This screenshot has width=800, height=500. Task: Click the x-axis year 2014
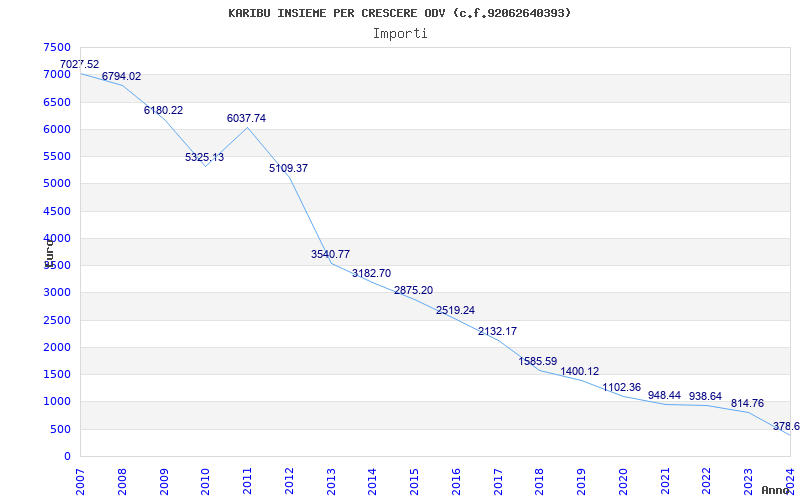372,482
